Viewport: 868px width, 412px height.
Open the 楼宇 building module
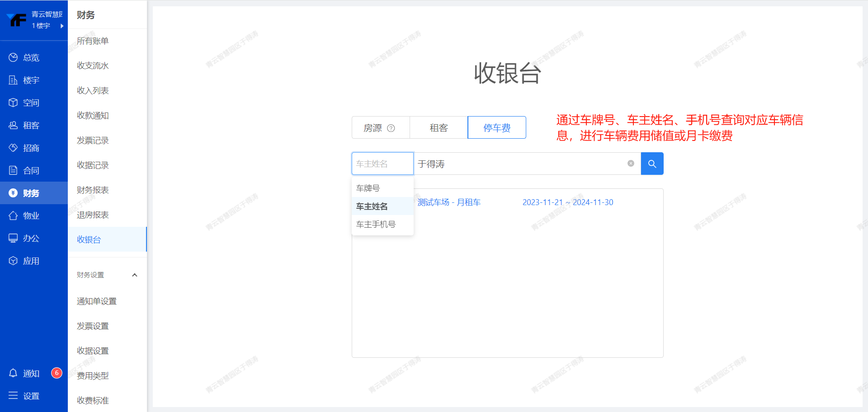(x=31, y=80)
